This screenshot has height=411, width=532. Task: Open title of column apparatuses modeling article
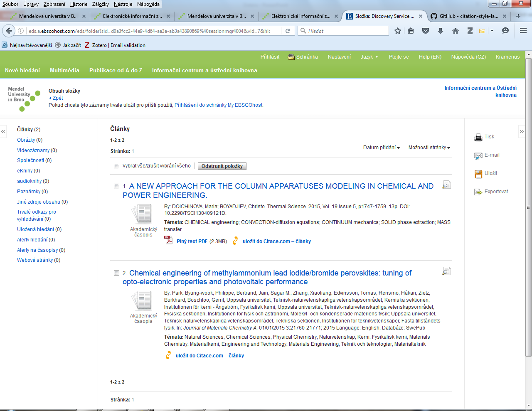[x=278, y=191]
